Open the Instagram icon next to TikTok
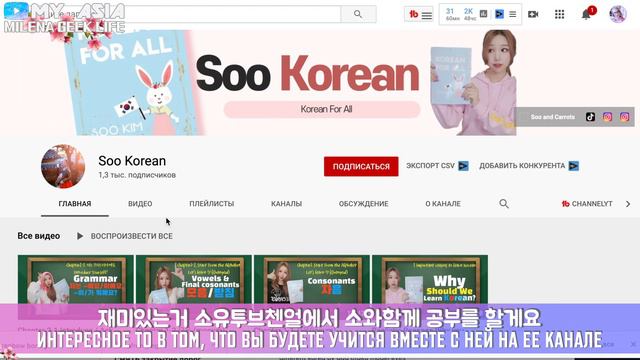The width and height of the screenshot is (640, 360). pyautogui.click(x=607, y=117)
